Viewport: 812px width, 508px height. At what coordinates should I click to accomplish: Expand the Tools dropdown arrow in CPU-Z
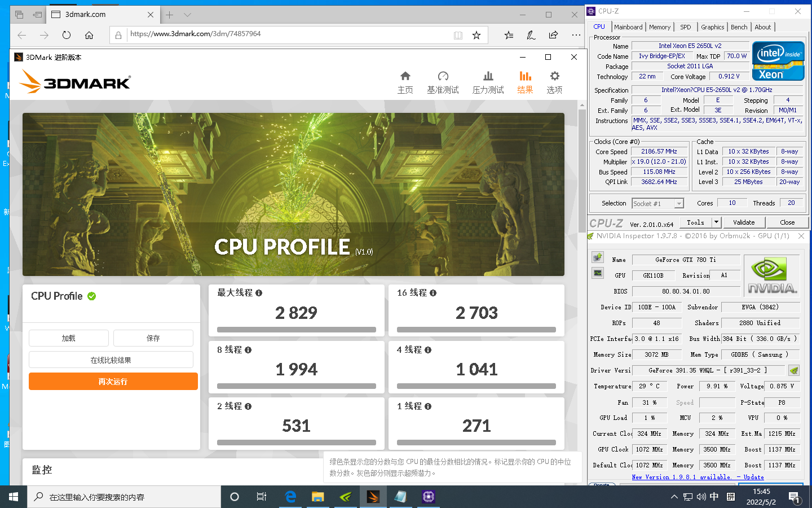pyautogui.click(x=716, y=222)
